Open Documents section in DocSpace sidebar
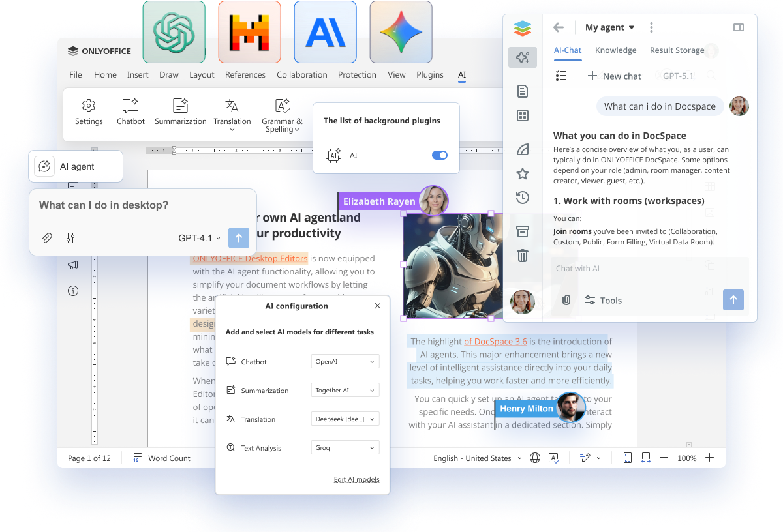This screenshot has width=783, height=532. [x=522, y=91]
